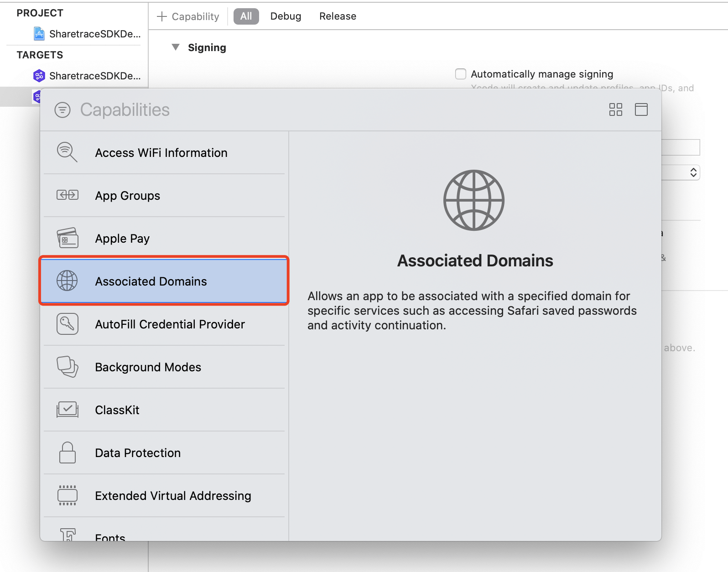Select the All configurations tab
This screenshot has width=728, height=572.
click(246, 16)
